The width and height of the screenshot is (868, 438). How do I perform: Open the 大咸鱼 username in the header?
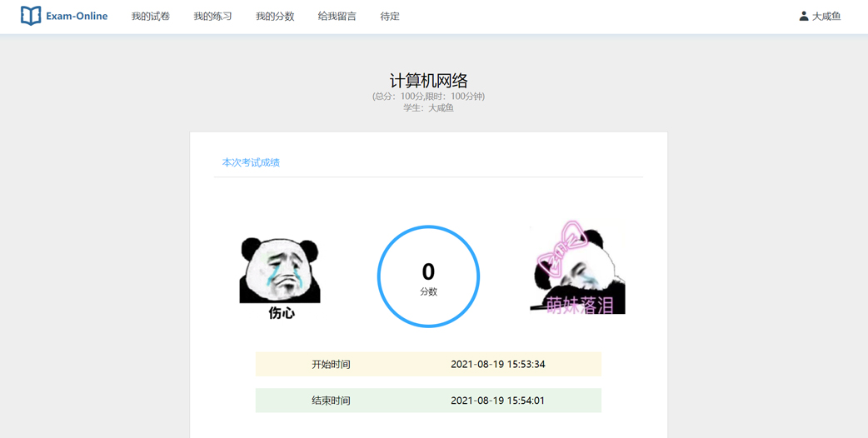coord(826,16)
